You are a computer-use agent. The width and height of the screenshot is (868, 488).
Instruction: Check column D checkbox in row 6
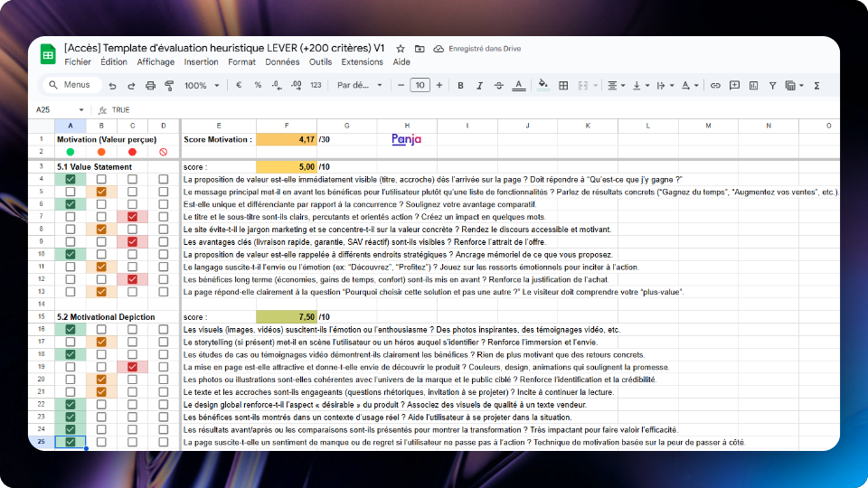[164, 204]
